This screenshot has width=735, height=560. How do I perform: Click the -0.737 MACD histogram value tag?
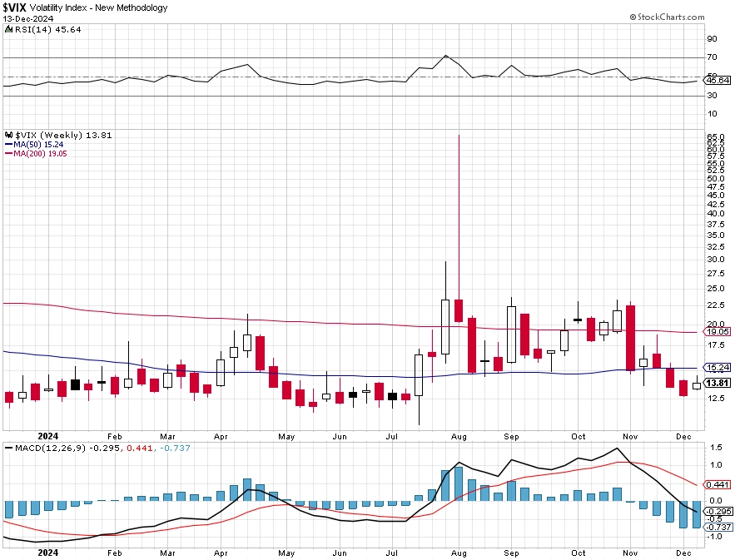(x=718, y=528)
